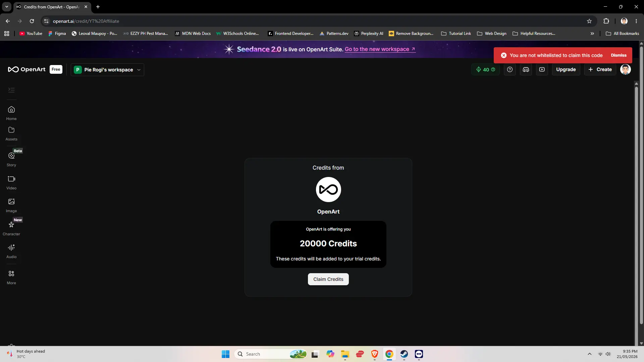Dismiss the whitelist error notification
Screen dimensions: 644x362
619,55
